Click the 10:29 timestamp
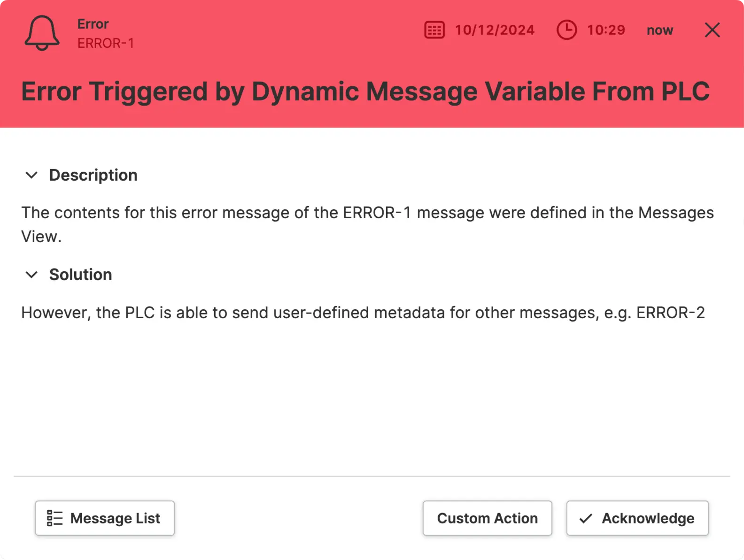The image size is (744, 560). click(x=606, y=30)
